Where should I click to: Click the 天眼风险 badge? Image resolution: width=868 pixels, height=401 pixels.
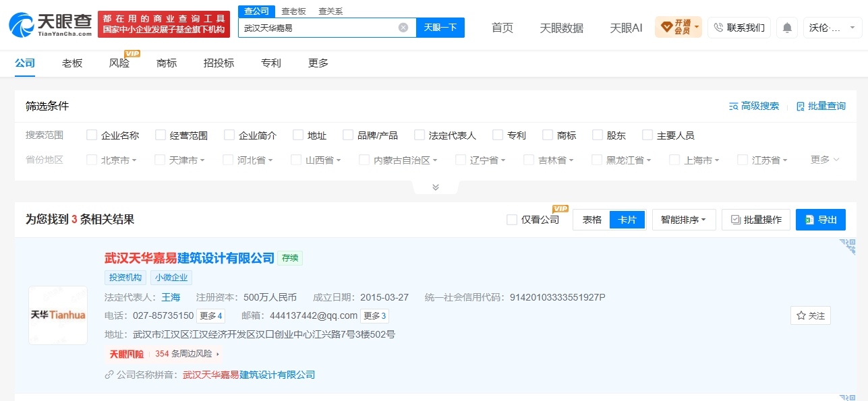(127, 354)
